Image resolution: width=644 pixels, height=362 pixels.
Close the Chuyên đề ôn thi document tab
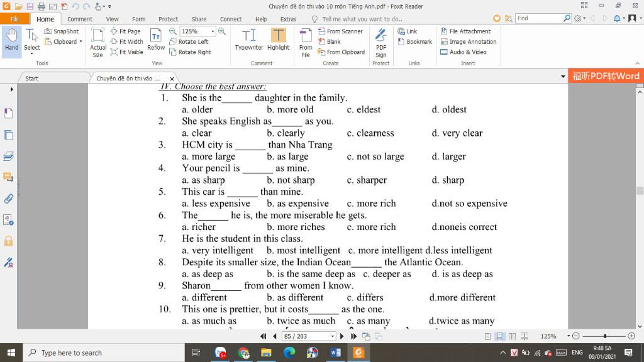pos(172,79)
